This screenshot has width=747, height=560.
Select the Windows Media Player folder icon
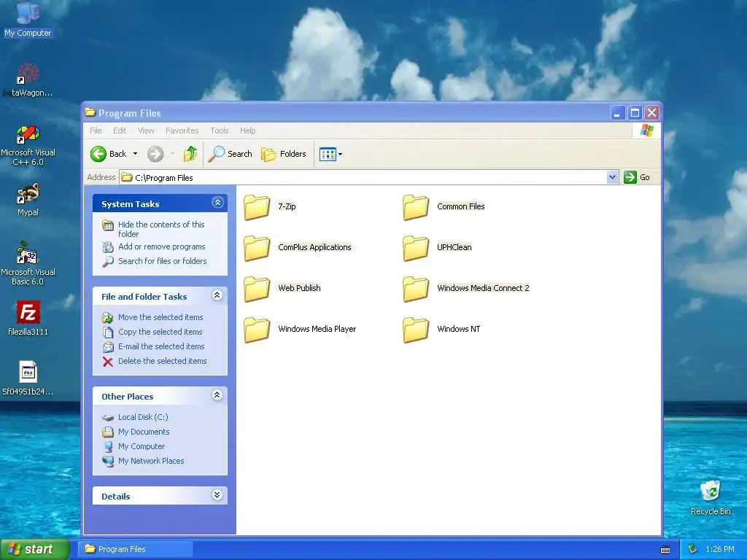[x=257, y=330]
